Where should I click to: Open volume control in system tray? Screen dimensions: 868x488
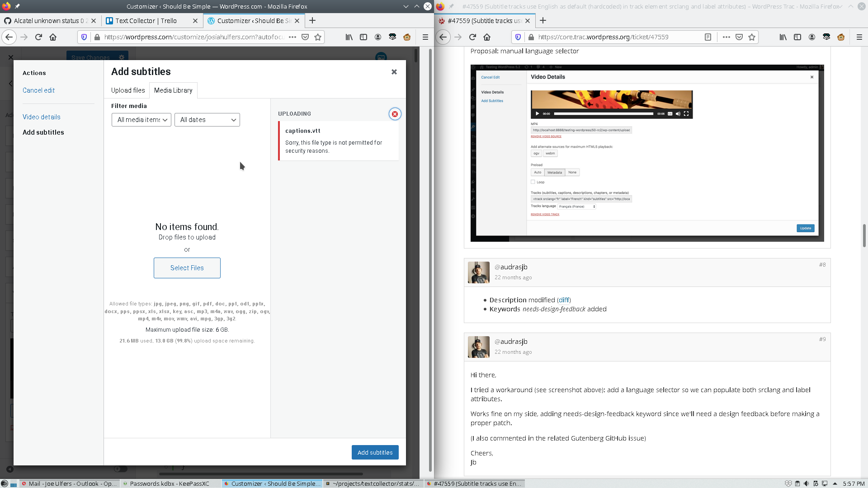click(x=806, y=483)
